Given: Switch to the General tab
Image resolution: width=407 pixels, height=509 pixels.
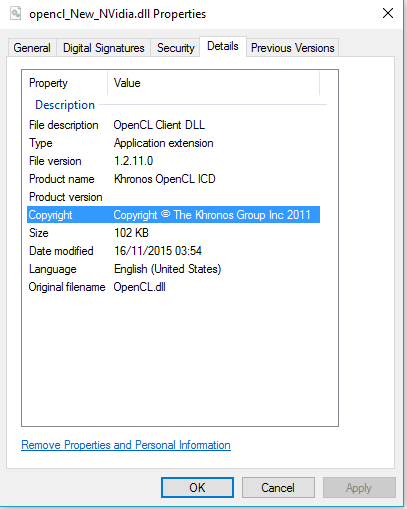Looking at the screenshot, I should pos(32,48).
